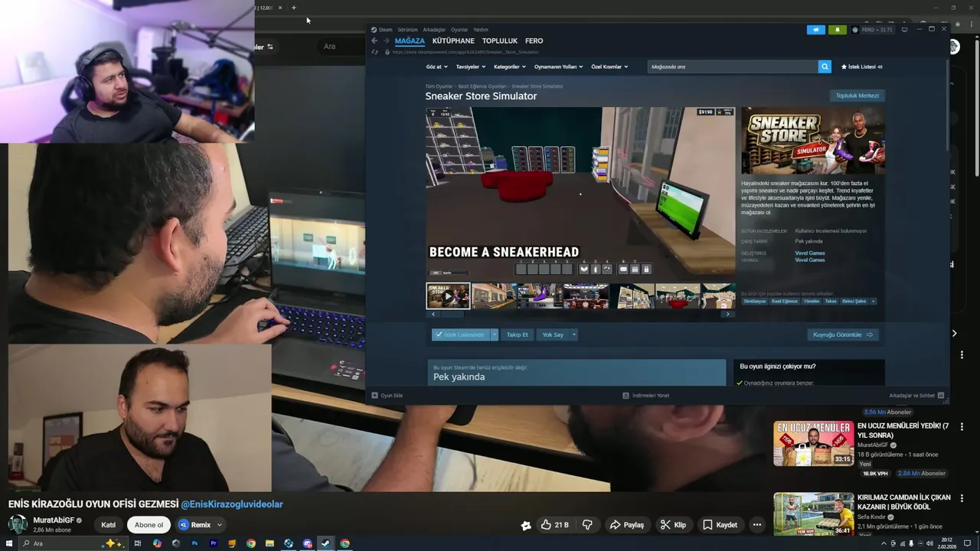Screen dimensions: 980x551
Task: Open more actions ellipsis under video
Action: click(757, 525)
